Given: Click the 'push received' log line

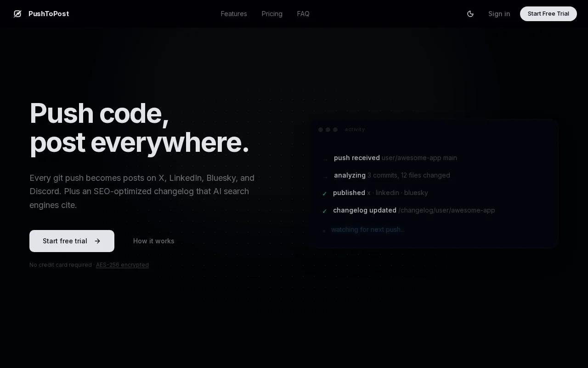Looking at the screenshot, I should pyautogui.click(x=390, y=158).
